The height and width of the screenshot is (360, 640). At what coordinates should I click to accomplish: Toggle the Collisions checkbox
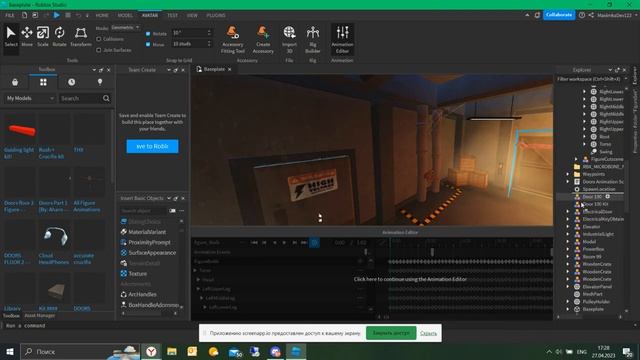point(99,39)
